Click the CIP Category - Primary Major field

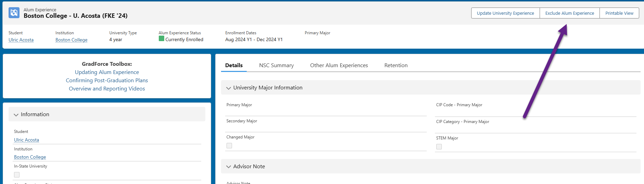pyautogui.click(x=536, y=125)
